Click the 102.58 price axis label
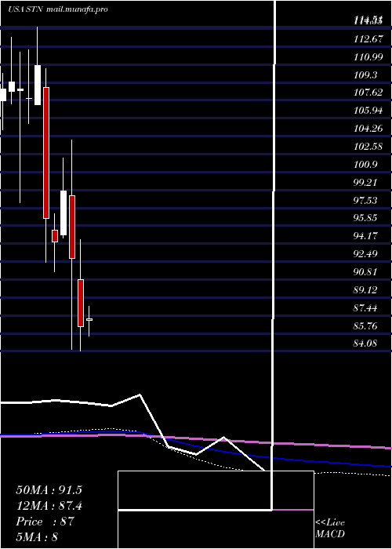Screen dimensions: 392x549 (368, 147)
